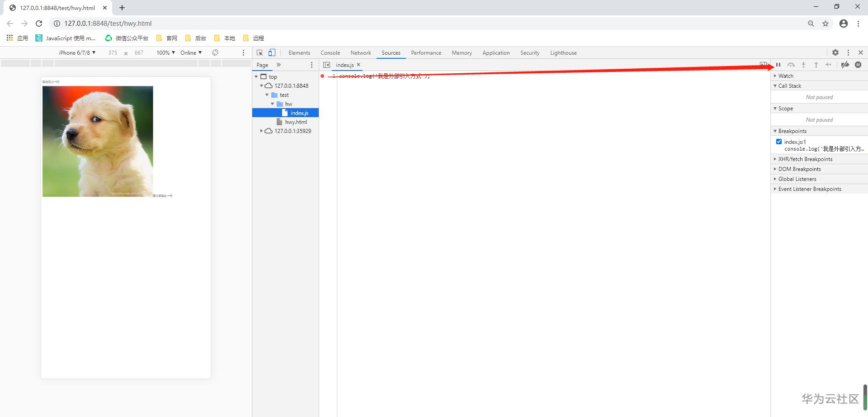Collapse the test folder

[267, 95]
